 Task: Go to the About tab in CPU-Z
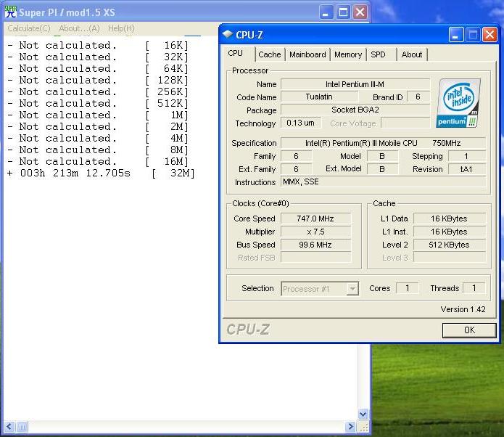[412, 54]
